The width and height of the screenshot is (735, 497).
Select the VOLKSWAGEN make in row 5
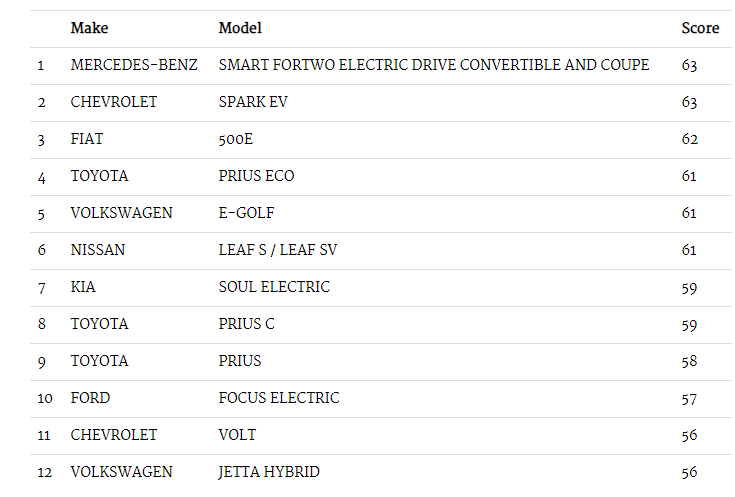coord(121,213)
